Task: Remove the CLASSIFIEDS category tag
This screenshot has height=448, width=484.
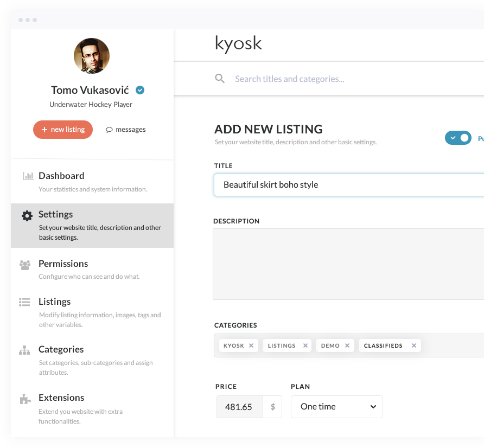Action: [x=413, y=345]
